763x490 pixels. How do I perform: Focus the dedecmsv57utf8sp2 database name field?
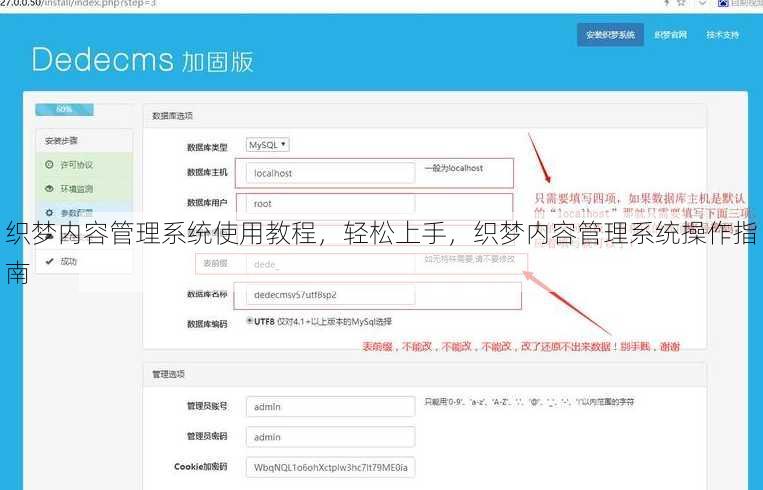(330, 295)
